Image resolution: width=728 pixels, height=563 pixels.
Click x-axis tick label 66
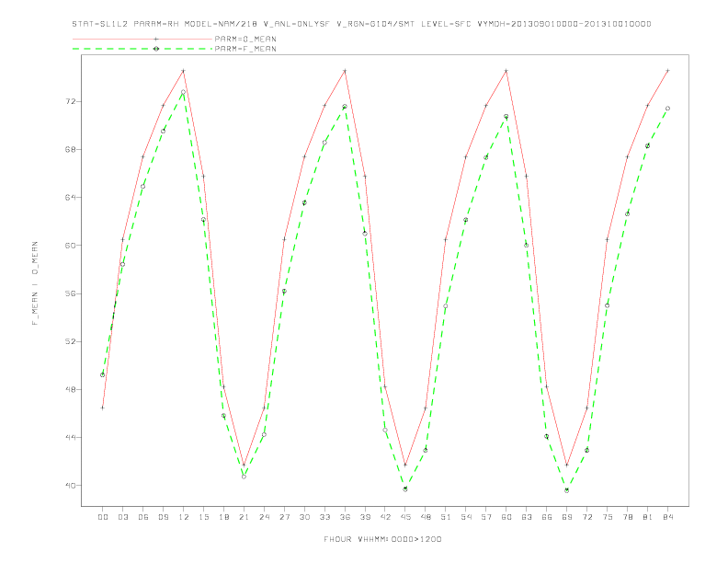tap(547, 517)
